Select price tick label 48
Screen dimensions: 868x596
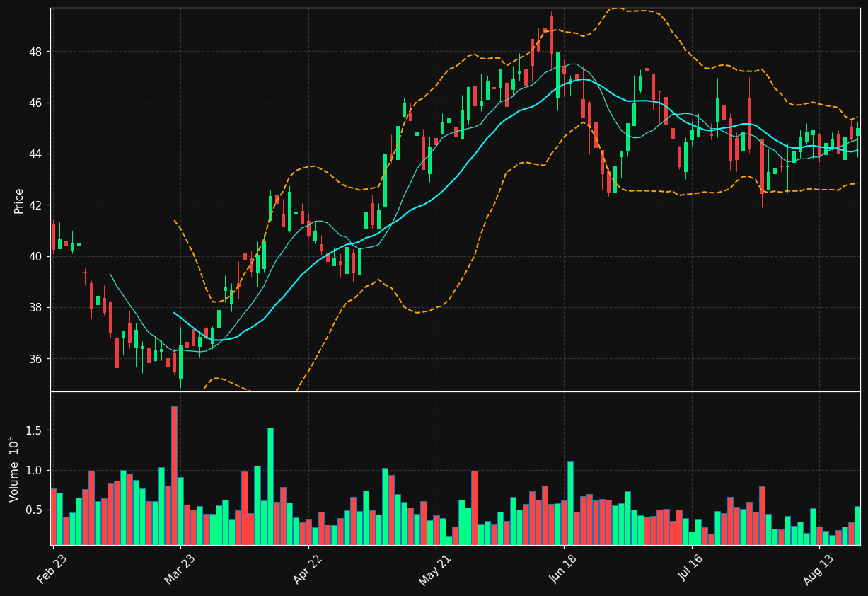click(36, 52)
